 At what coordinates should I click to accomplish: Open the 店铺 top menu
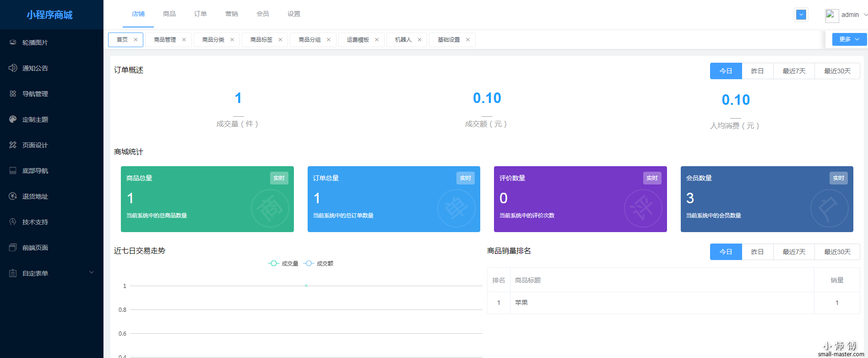point(138,14)
